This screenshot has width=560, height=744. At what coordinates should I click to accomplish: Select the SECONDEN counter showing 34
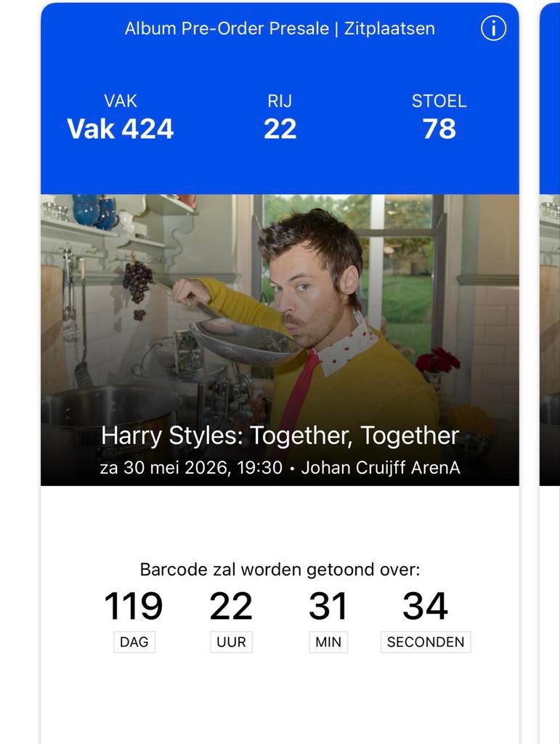[x=425, y=605]
